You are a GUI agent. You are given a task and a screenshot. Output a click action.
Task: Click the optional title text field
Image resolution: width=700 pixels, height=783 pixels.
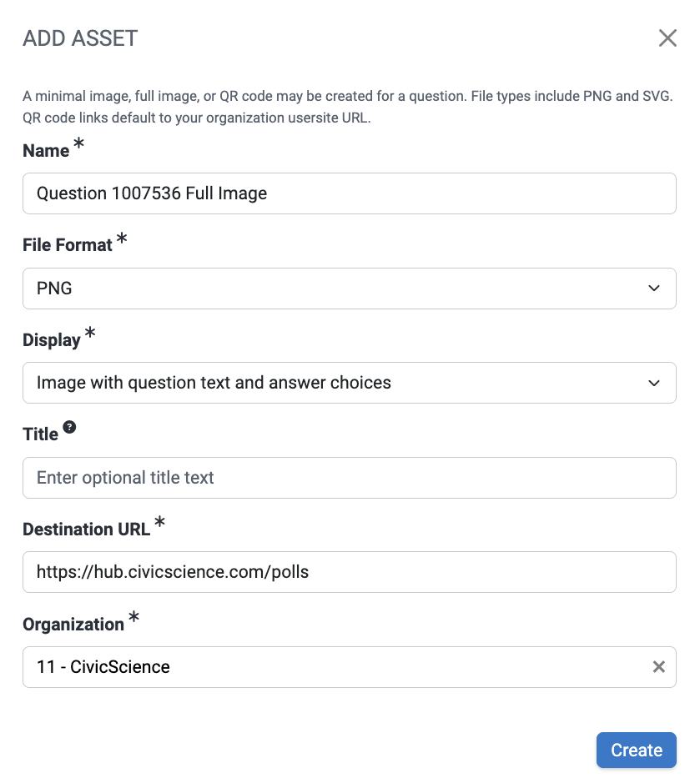click(349, 478)
